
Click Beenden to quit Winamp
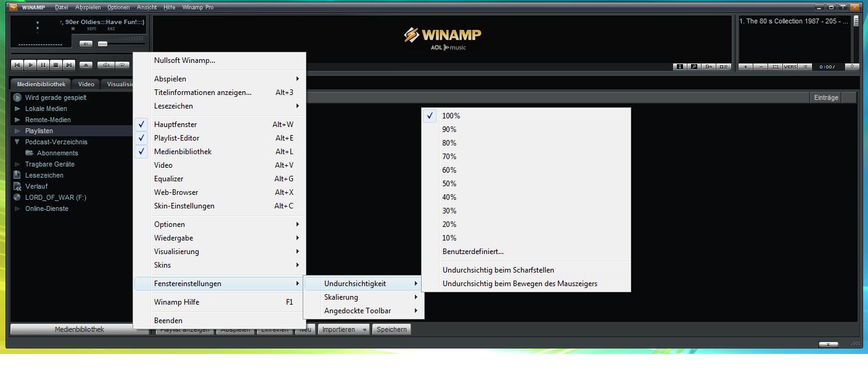click(x=219, y=321)
